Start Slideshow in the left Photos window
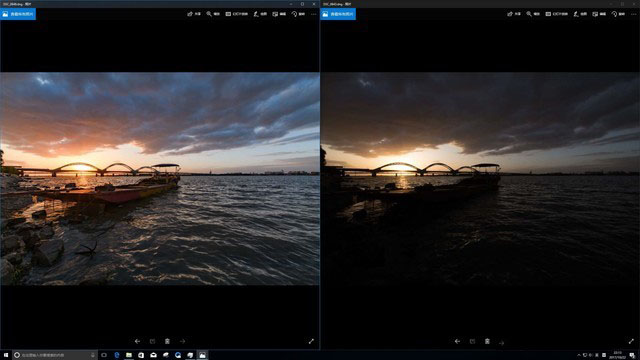Screen dimensions: 640x360 click(237, 14)
